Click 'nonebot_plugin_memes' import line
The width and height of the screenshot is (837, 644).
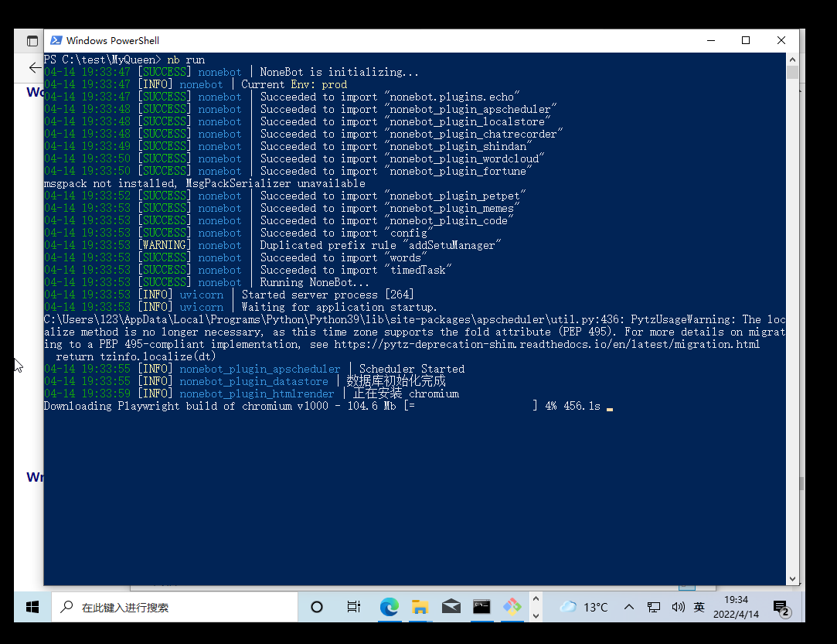coord(281,208)
